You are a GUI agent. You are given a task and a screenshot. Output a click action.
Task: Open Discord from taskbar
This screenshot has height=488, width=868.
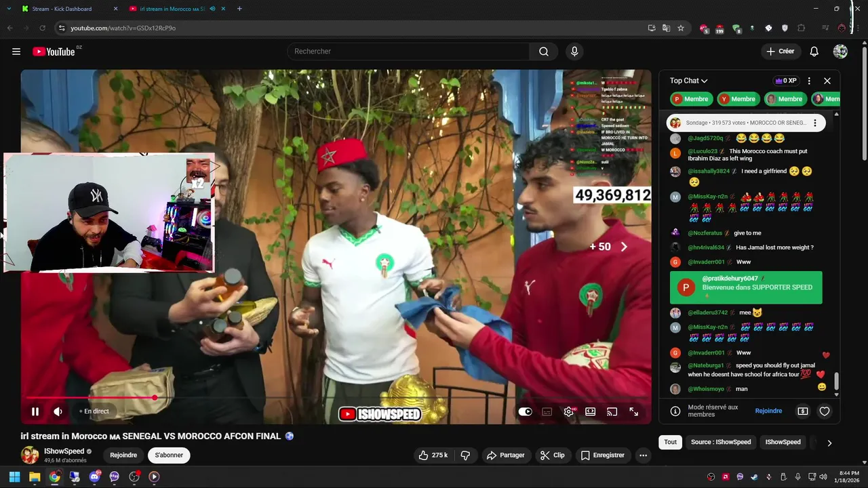click(94, 476)
